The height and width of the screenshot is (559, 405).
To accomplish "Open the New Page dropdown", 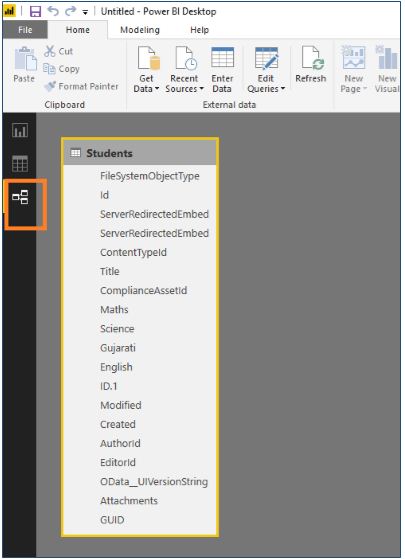I will tap(354, 70).
